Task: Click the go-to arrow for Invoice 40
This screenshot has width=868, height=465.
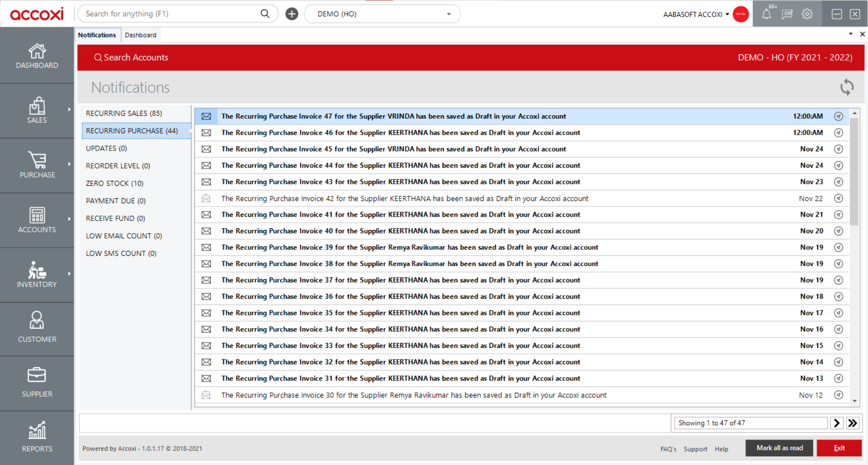Action: 839,231
